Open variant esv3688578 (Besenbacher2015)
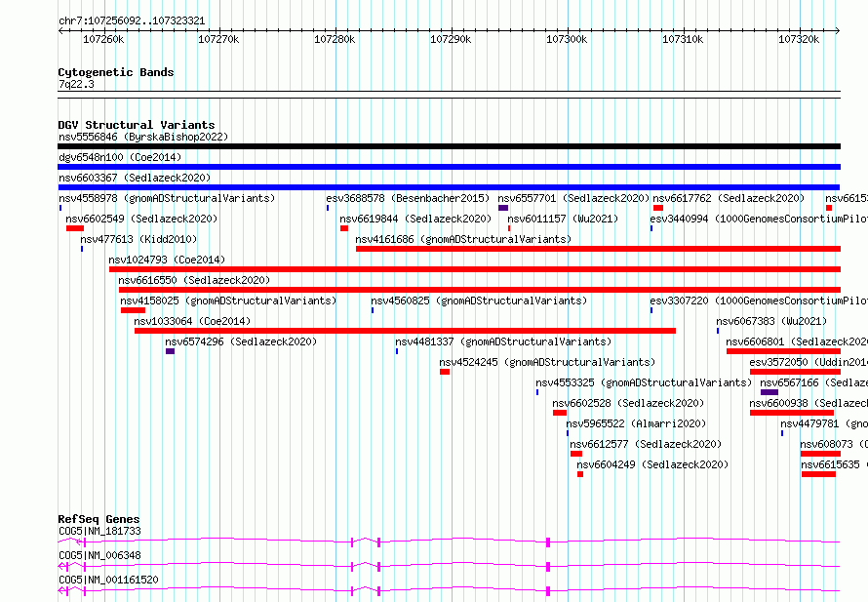Screen dimensions: 868x602 [408, 198]
